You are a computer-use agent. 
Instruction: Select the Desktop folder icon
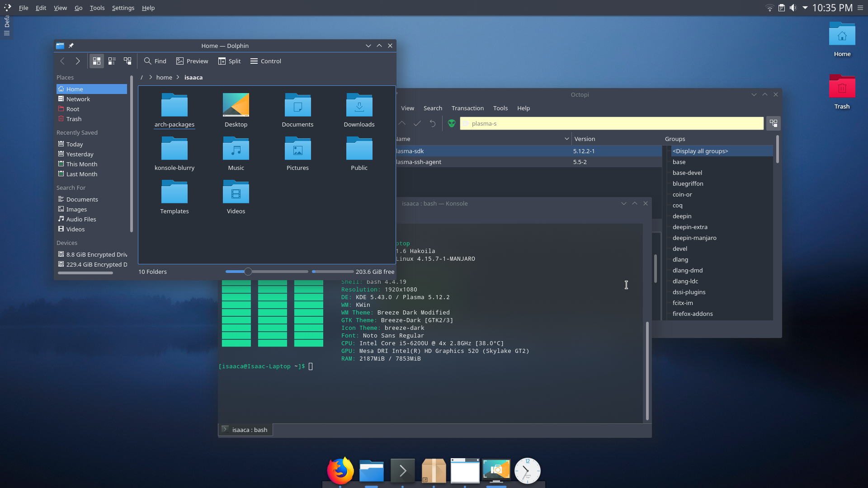coord(236,111)
